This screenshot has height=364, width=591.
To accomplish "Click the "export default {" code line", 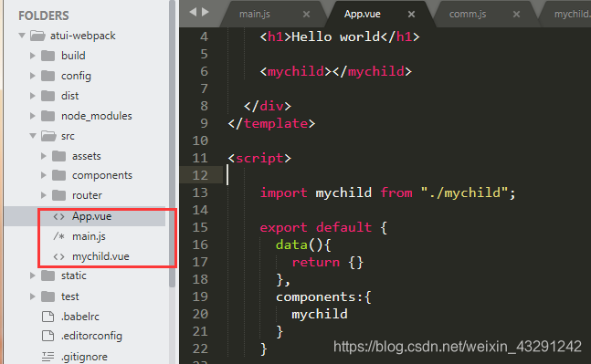I will (x=323, y=227).
